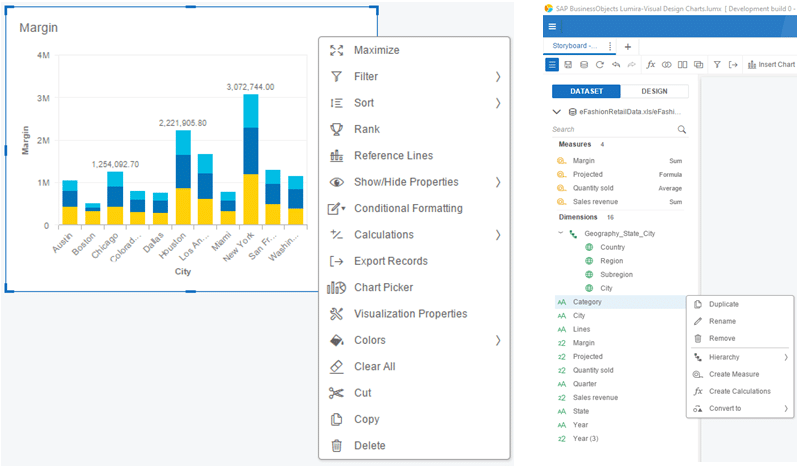
Task: Click the Cut scissors icon
Action: point(336,393)
